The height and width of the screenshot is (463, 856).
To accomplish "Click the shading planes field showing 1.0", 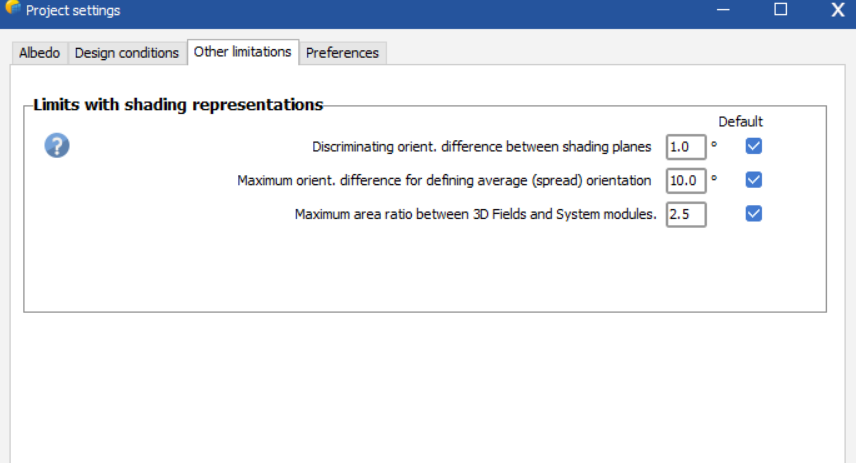I will click(686, 147).
